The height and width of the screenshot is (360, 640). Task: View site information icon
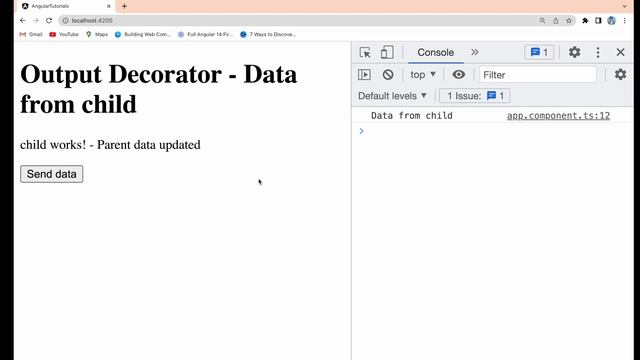tap(65, 20)
